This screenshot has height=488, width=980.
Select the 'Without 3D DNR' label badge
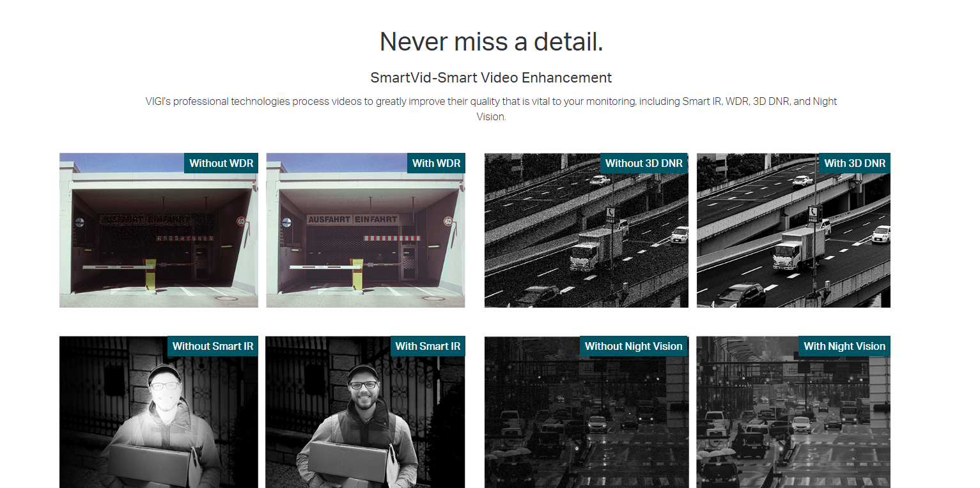[644, 163]
